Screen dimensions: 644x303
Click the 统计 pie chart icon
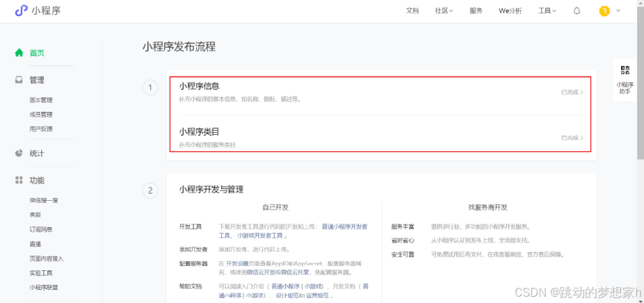click(19, 153)
